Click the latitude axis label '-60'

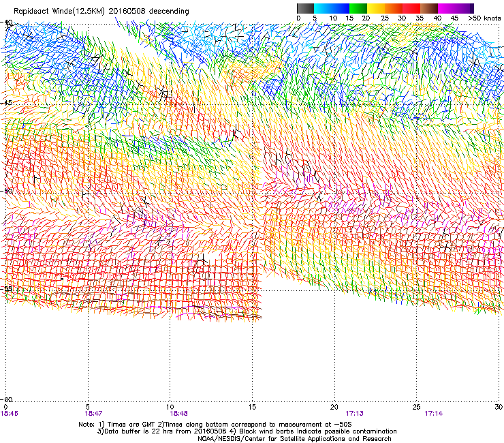pos(6,400)
